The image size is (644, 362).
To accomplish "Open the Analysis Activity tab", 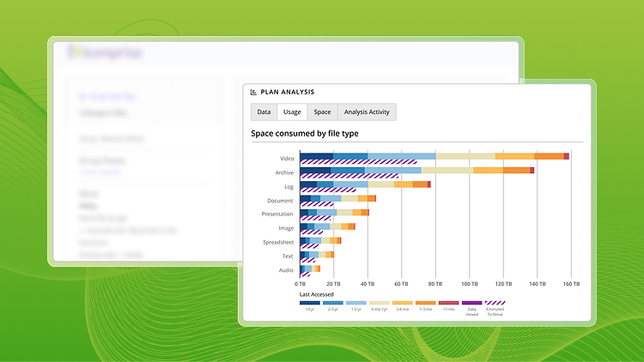I will click(x=367, y=112).
